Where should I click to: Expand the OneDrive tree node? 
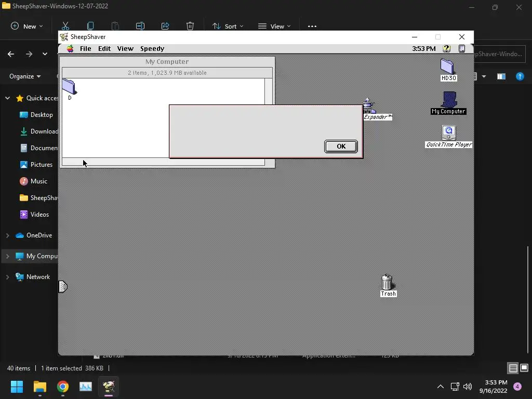[7, 235]
